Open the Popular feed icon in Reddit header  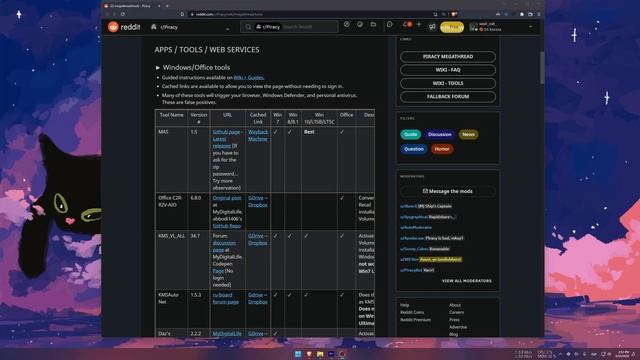coord(347,24)
